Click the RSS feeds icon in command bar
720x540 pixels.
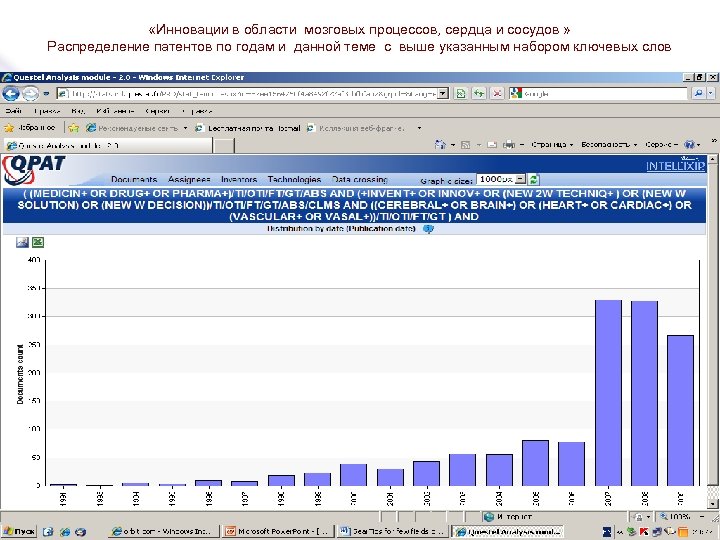pos(465,145)
